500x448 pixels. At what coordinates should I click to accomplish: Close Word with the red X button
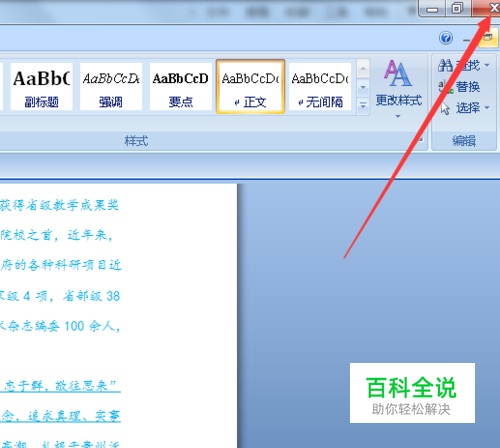click(486, 8)
